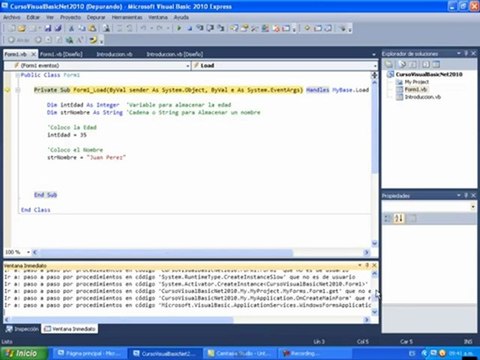Open the Propiedades object selector dropdown
480x360 pixels.
click(473, 207)
